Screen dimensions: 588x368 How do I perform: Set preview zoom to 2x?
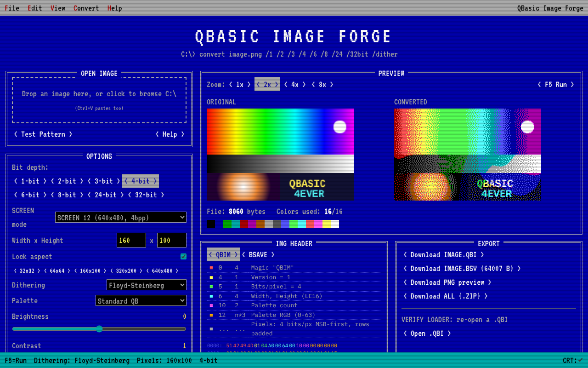267,84
